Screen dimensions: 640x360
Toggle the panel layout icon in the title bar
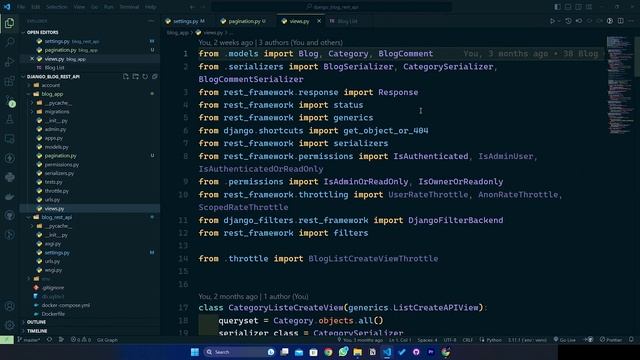click(568, 7)
